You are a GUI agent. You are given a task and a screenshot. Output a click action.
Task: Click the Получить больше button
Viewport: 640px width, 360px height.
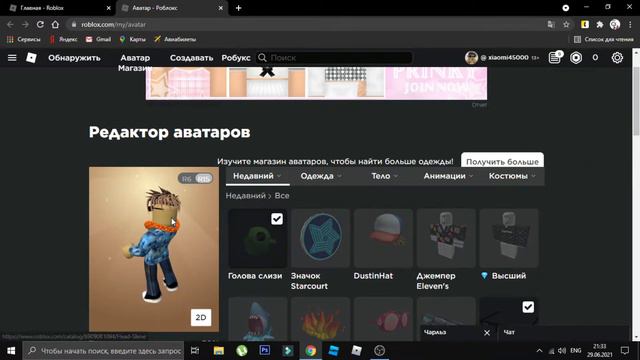(x=502, y=160)
